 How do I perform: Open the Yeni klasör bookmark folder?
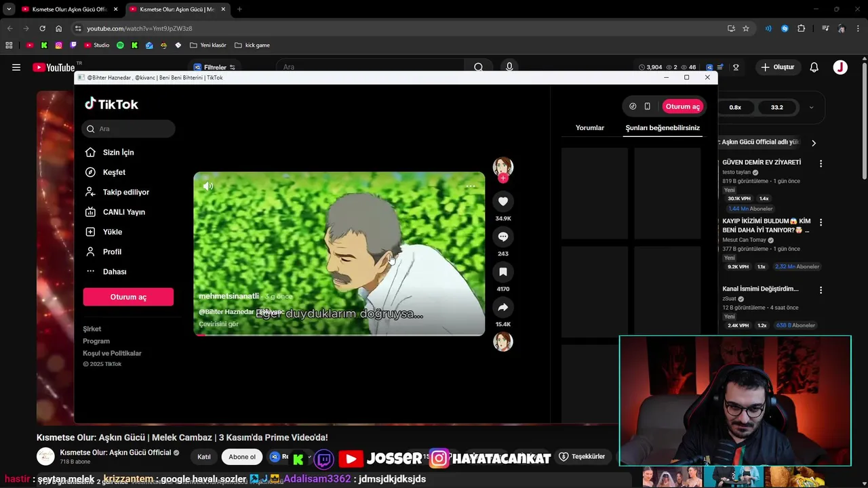208,45
